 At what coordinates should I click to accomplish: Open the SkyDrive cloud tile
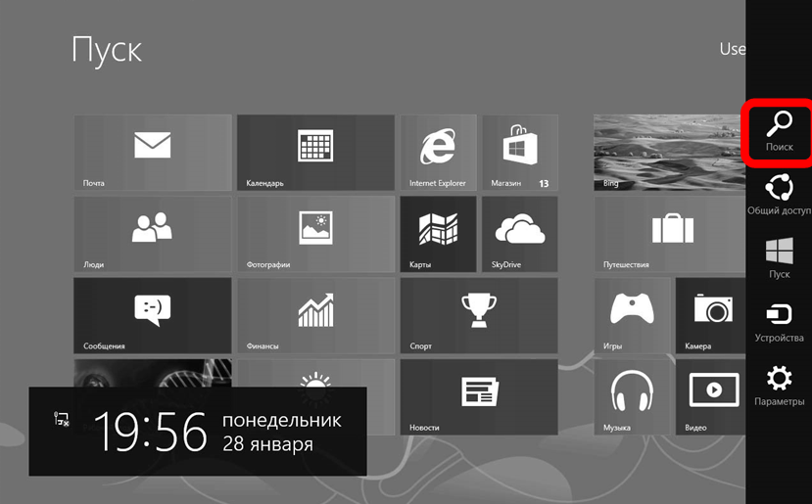518,234
